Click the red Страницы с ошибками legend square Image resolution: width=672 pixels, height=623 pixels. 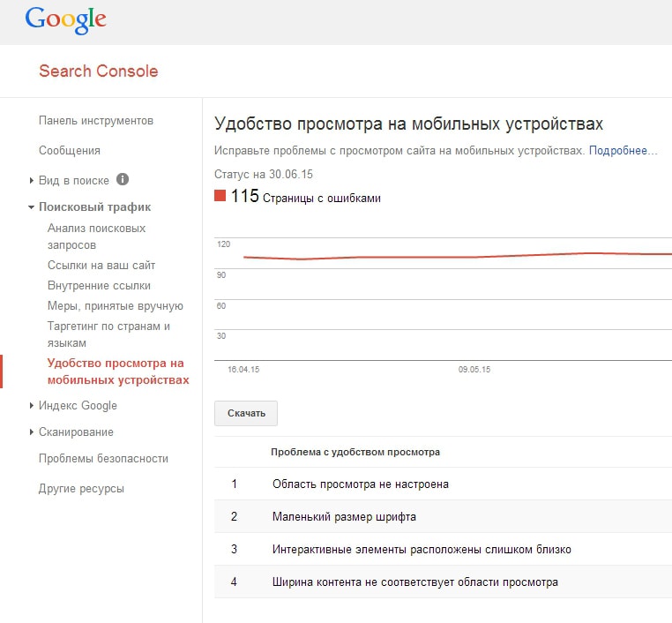(x=220, y=196)
